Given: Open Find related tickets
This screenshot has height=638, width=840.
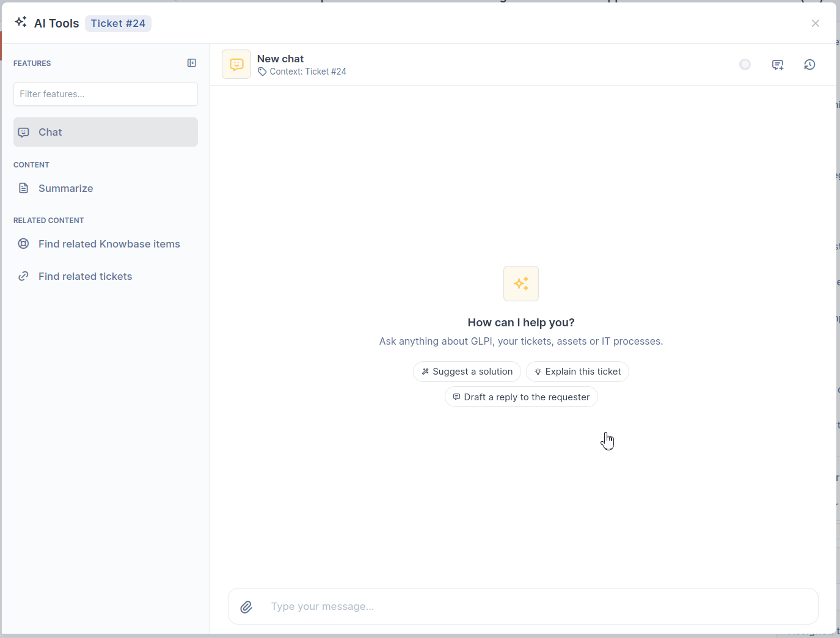Looking at the screenshot, I should pos(106,276).
